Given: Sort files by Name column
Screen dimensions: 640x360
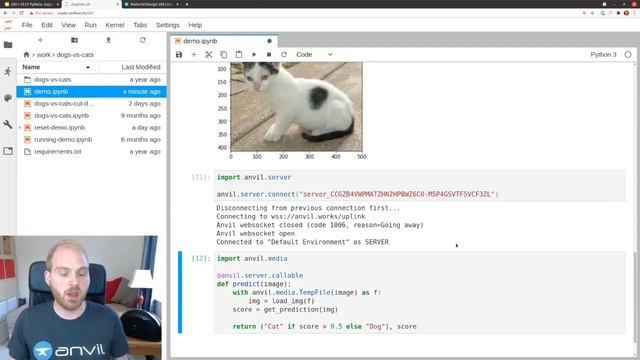Looking at the screenshot, I should [x=57, y=67].
